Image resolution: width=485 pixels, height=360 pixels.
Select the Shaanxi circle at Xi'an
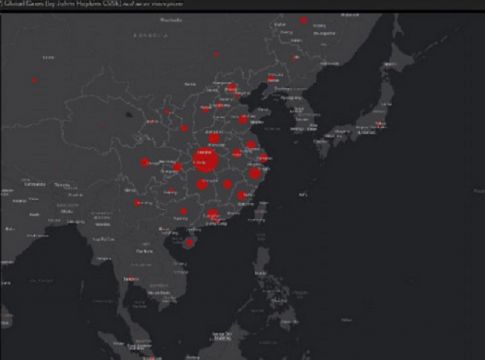point(184,128)
